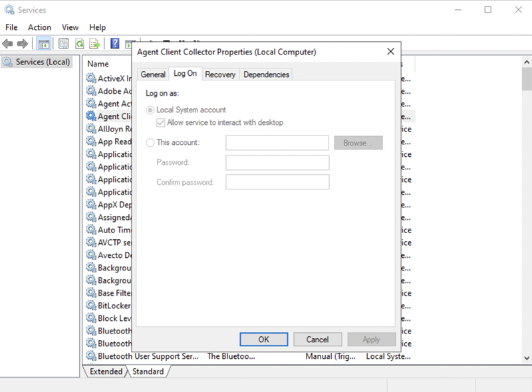This screenshot has height=392, width=532.
Task: Click the Back arrow in Services toolbar
Action: click(7, 44)
